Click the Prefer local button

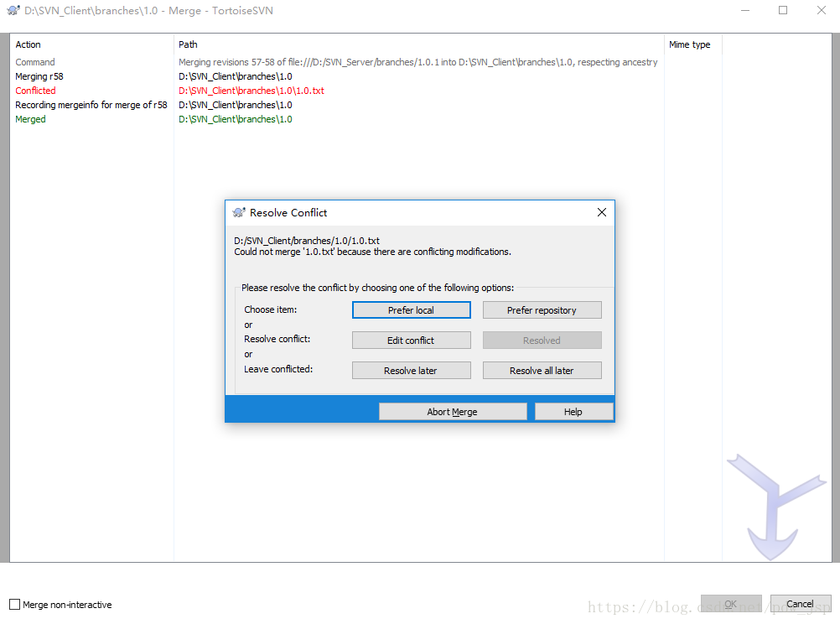411,309
